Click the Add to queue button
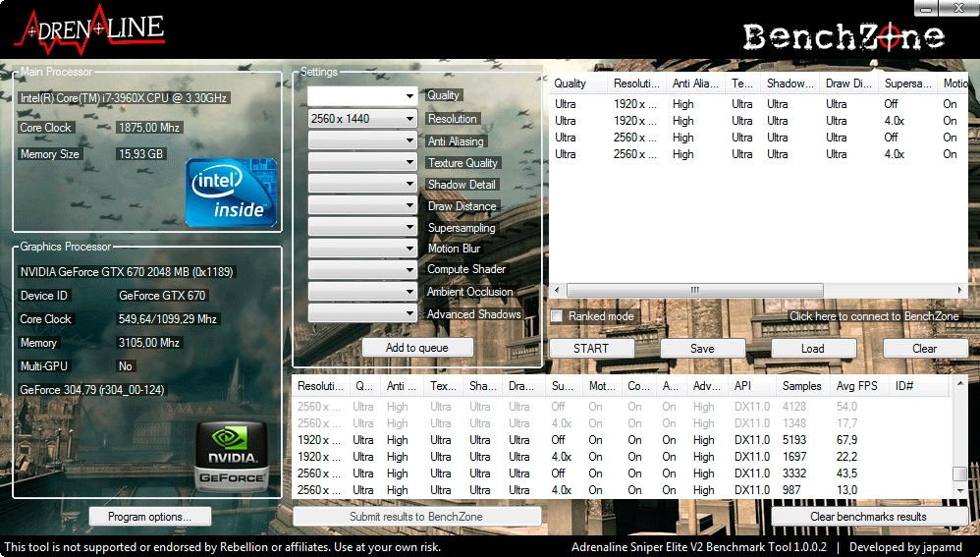Image resolution: width=980 pixels, height=557 pixels. [x=417, y=348]
